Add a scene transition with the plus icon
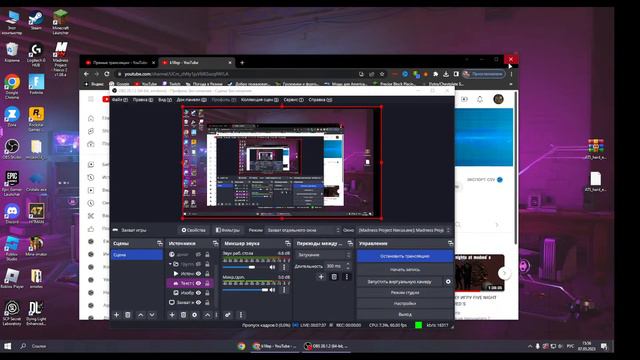The height and width of the screenshot is (360, 640). click(x=321, y=277)
